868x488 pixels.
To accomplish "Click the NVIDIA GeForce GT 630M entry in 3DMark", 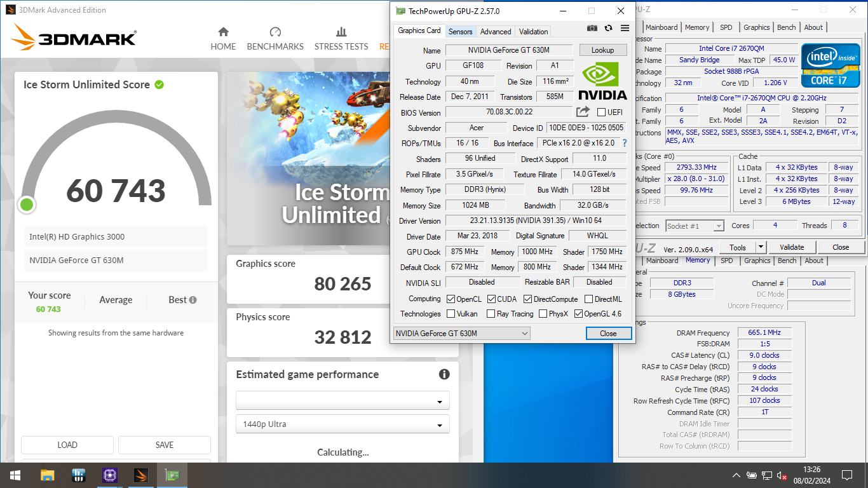I will pos(116,261).
